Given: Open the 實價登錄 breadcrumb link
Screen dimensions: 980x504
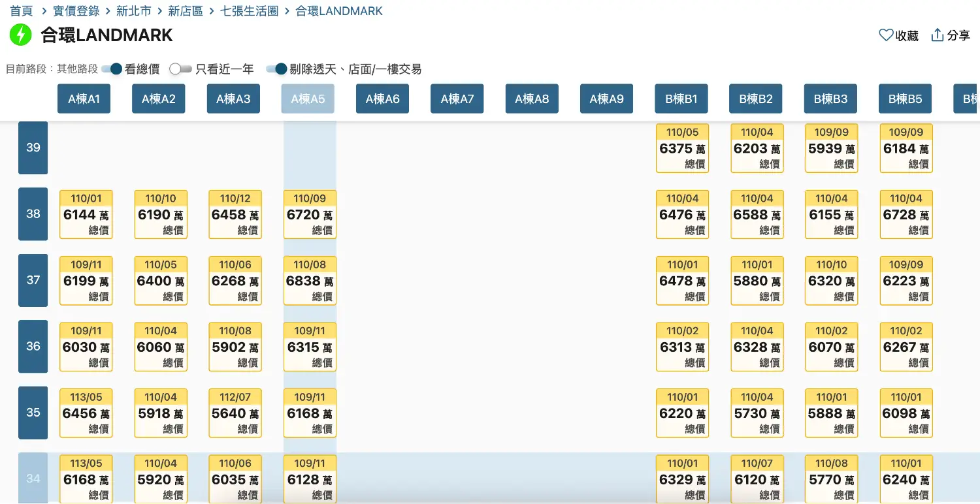Looking at the screenshot, I should (x=76, y=11).
